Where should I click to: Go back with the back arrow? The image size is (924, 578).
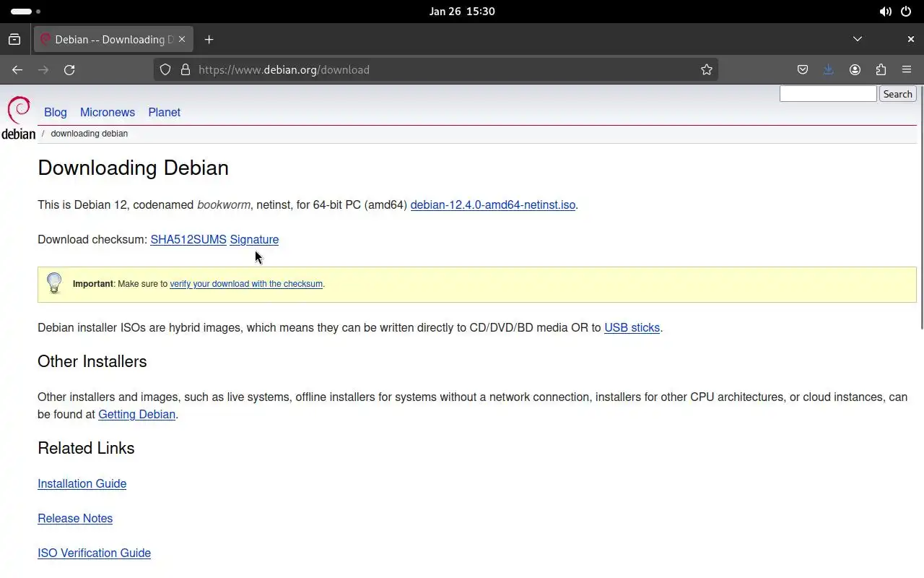point(17,70)
